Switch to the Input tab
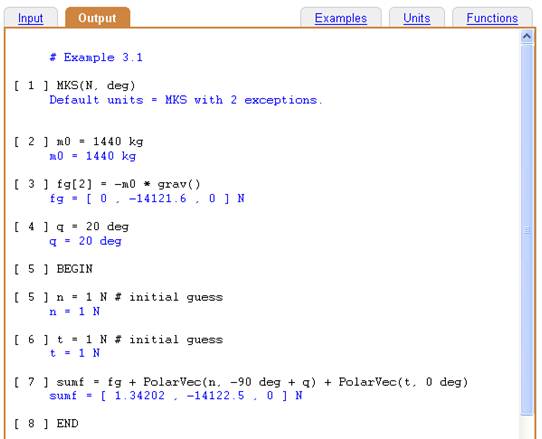This screenshot has height=439, width=542. coord(30,18)
